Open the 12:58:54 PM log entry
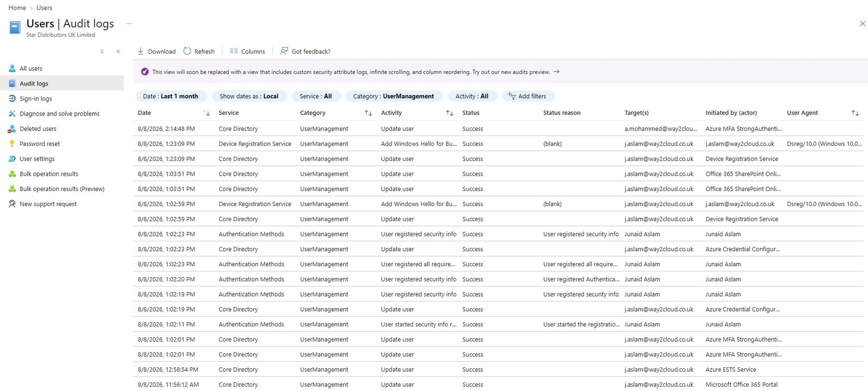868x391 pixels. [498, 369]
